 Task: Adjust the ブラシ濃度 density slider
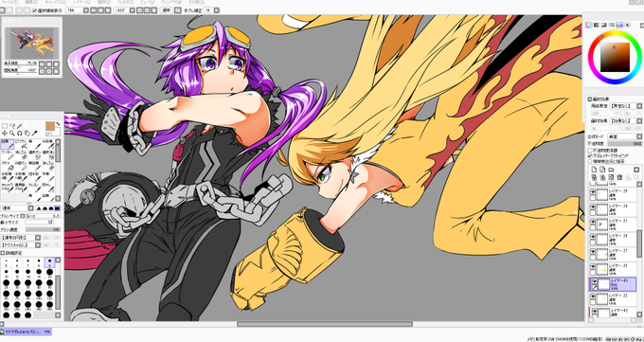(x=43, y=229)
